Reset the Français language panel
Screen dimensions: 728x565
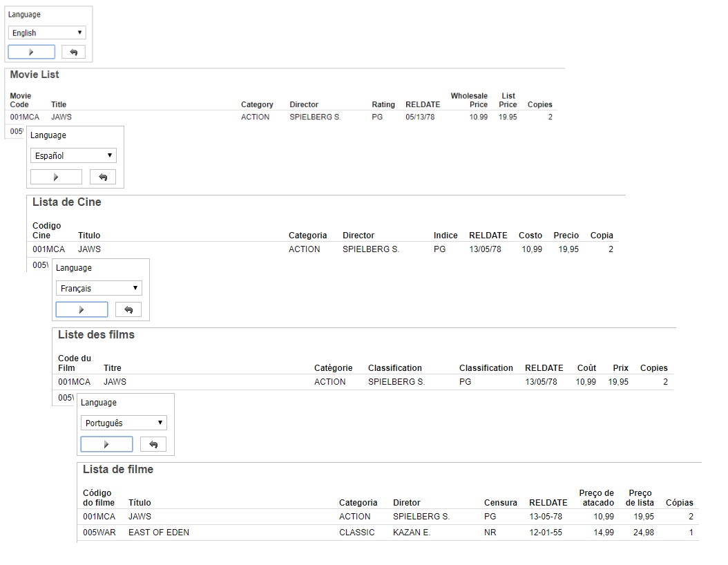128,309
